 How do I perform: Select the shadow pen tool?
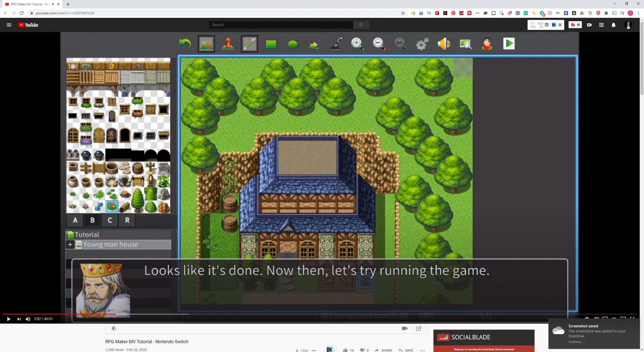click(x=336, y=44)
